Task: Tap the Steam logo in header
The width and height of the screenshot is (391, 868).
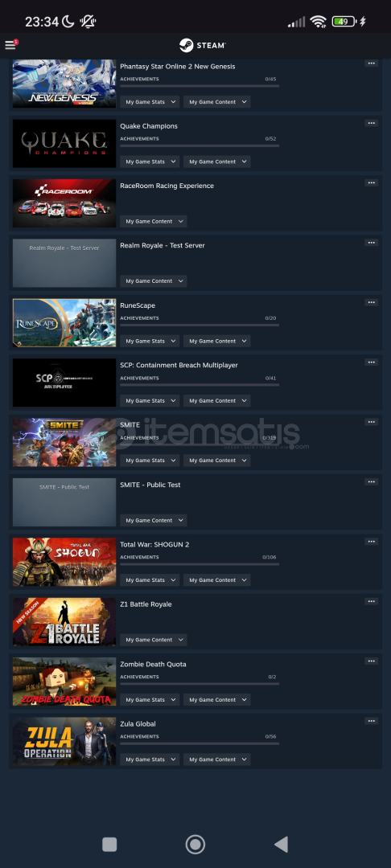Action: coord(202,45)
